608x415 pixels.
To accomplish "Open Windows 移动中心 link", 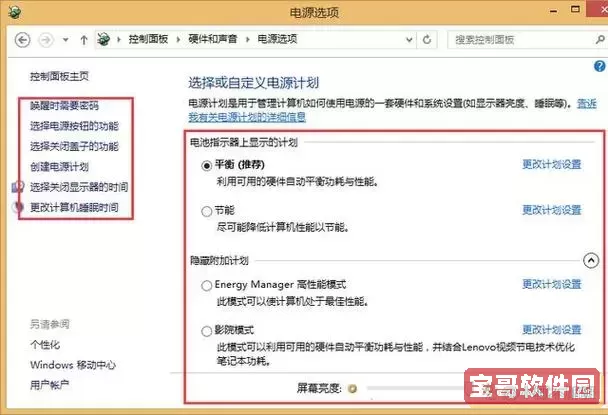I will (x=73, y=365).
